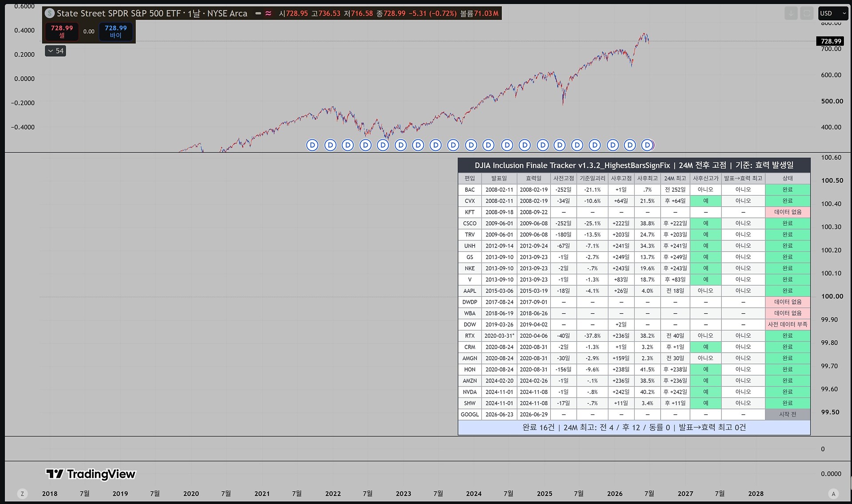Click the 728.99 current price label on price axis
This screenshot has height=504, width=852.
pos(831,41)
